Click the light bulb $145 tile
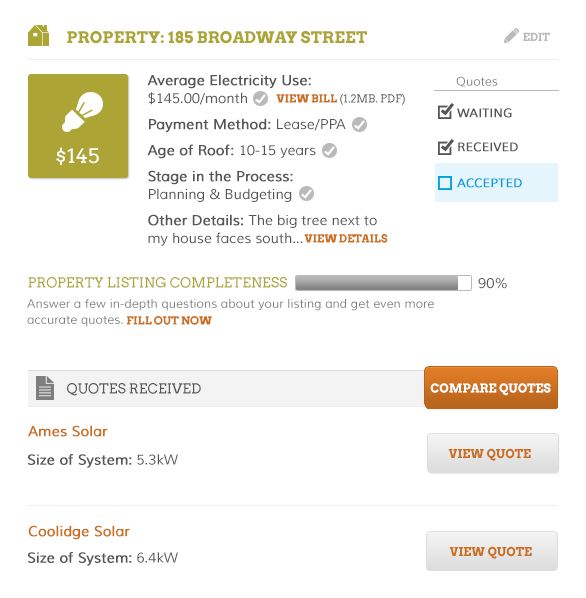Screen dimensions: 586x598 click(x=78, y=126)
